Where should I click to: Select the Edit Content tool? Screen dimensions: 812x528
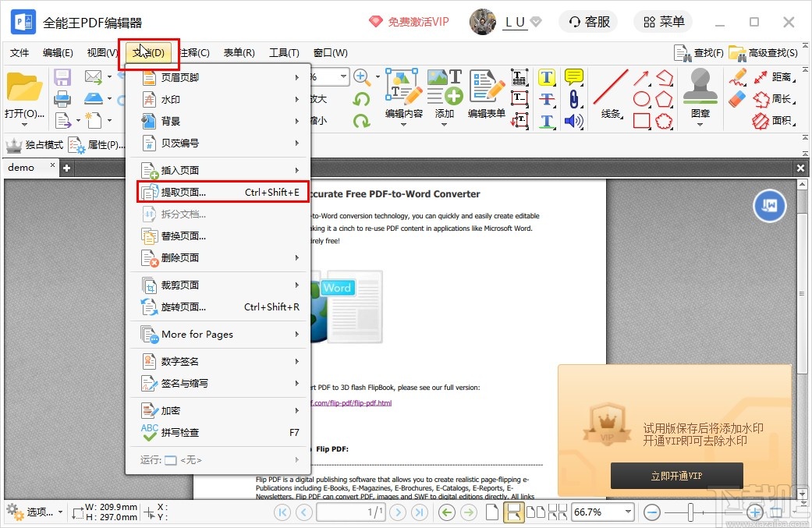(404, 93)
